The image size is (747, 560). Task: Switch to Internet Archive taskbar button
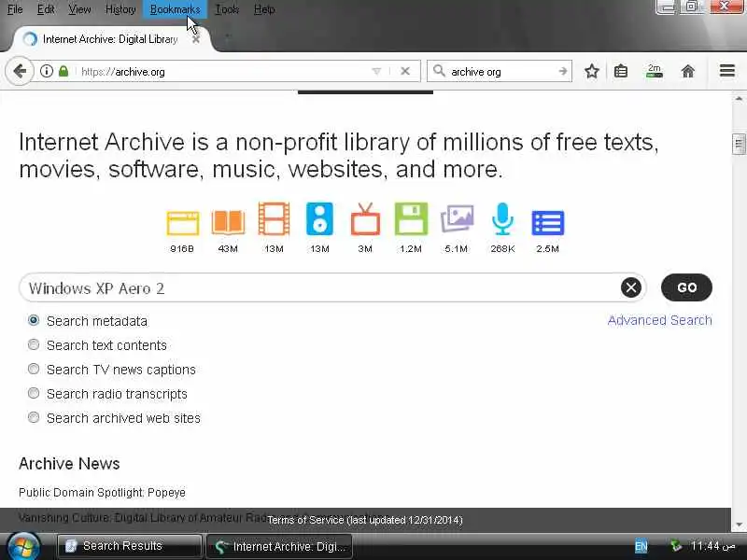pyautogui.click(x=279, y=546)
